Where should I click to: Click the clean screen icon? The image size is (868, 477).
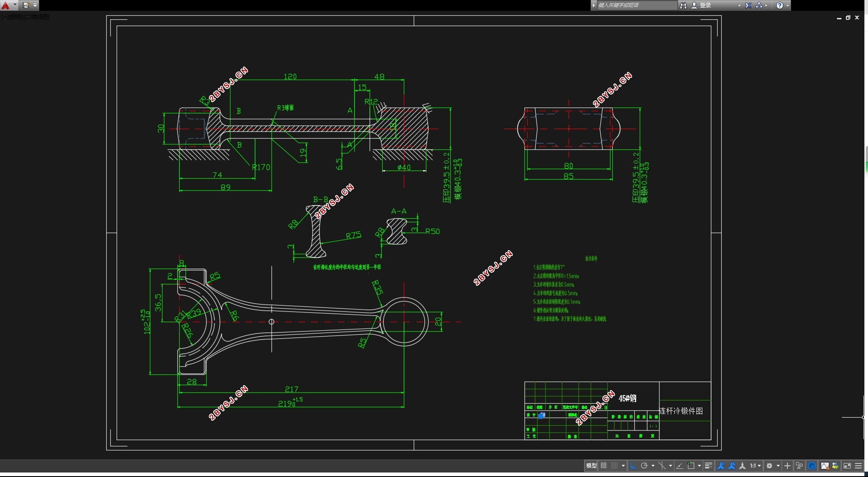[848, 465]
